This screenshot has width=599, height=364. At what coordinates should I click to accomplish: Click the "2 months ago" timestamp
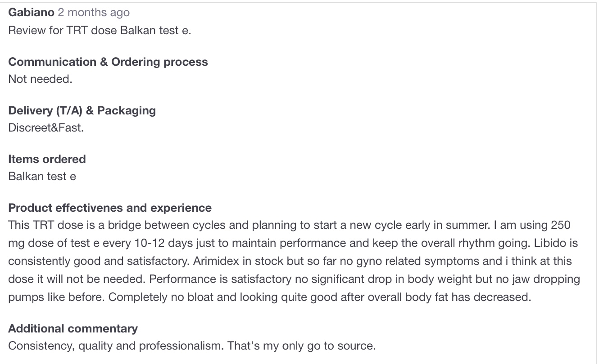pyautogui.click(x=94, y=13)
